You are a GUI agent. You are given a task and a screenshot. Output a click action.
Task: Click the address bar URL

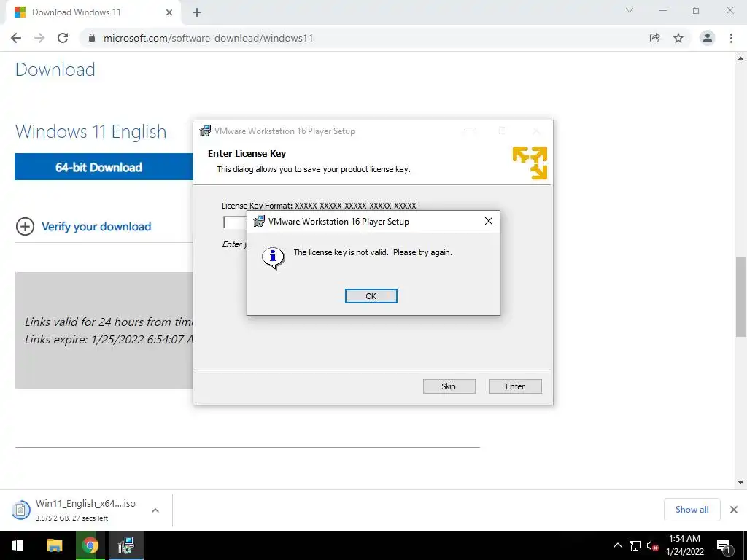point(208,38)
